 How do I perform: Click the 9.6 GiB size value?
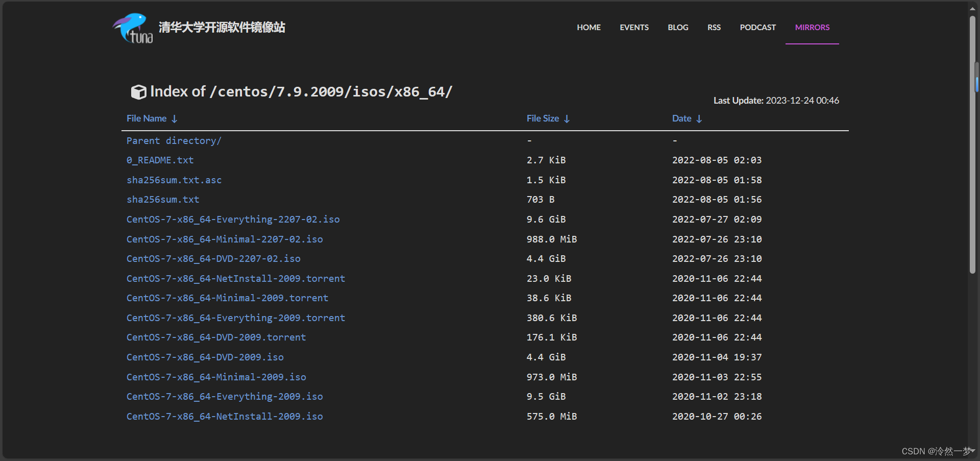click(546, 220)
